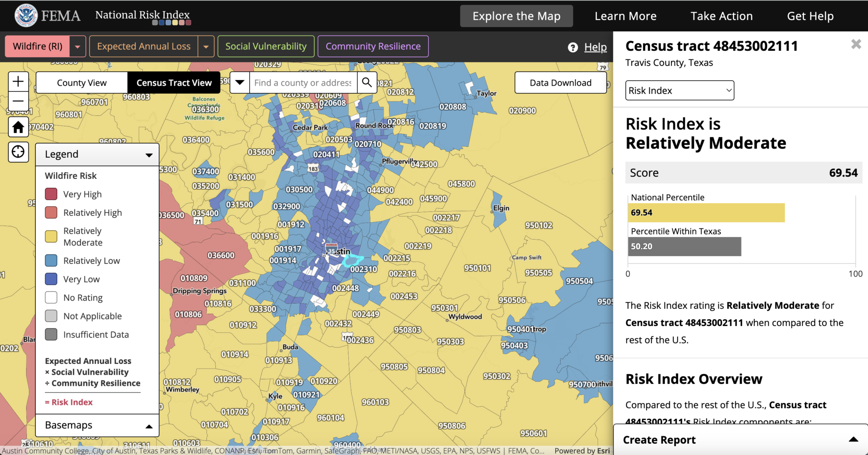This screenshot has height=455, width=868.
Task: Click the Help question mark icon
Action: [x=573, y=47]
